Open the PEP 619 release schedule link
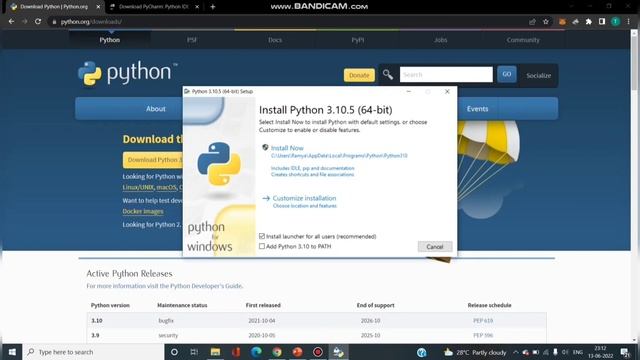The width and height of the screenshot is (640, 360). (483, 321)
